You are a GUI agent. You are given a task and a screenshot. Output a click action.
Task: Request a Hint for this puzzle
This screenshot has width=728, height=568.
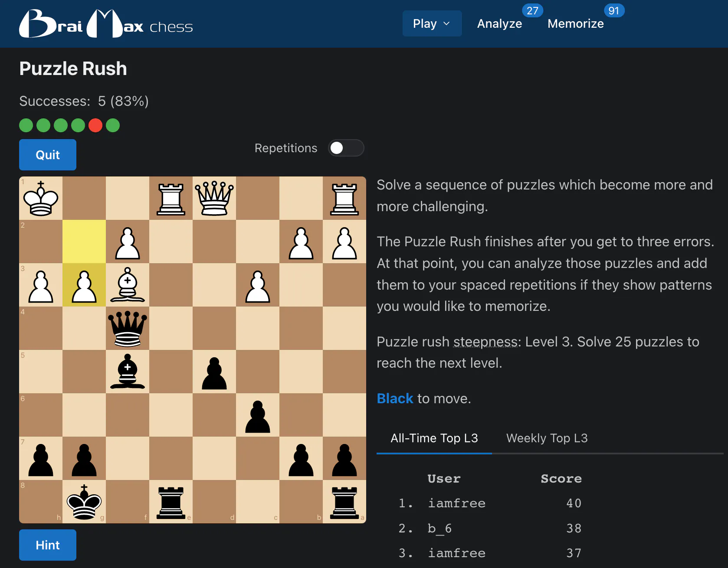click(48, 545)
